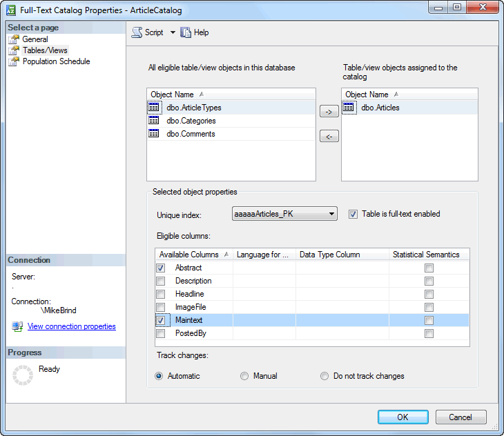Open the Unique index dropdown
The height and width of the screenshot is (436, 504).
tap(284, 213)
